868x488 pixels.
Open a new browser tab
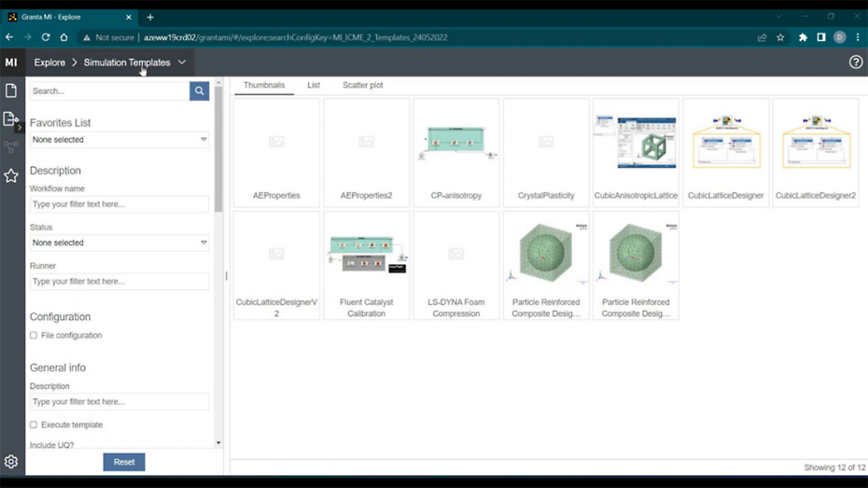[x=150, y=17]
